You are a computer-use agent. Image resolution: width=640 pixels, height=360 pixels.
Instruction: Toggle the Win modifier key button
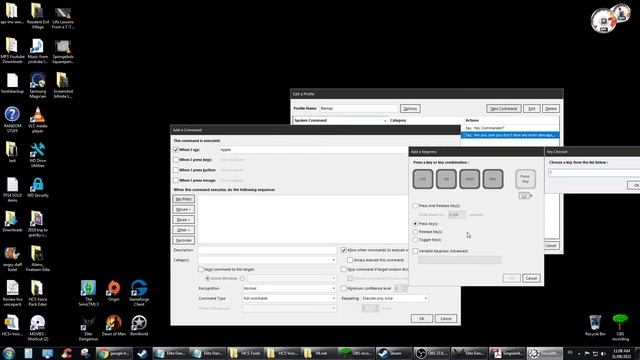click(x=493, y=179)
